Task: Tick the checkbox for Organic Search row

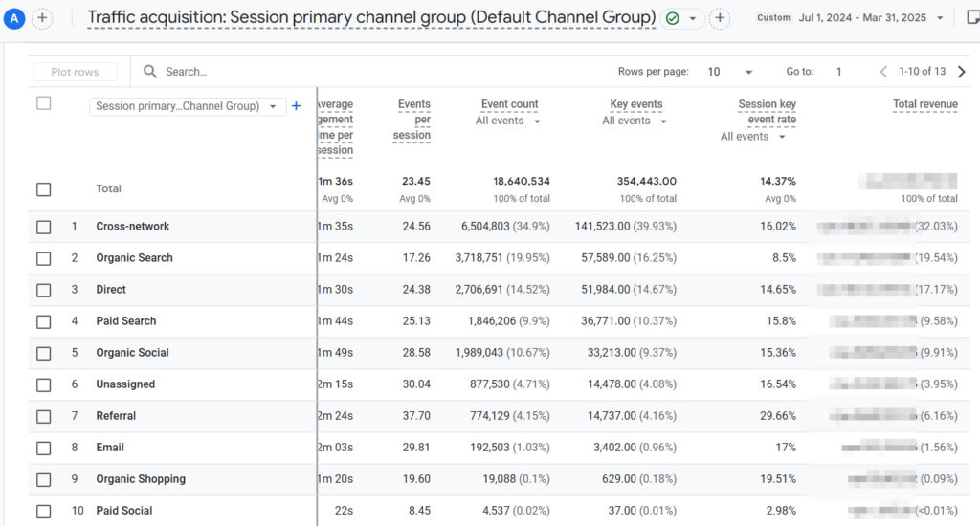Action: click(x=43, y=258)
